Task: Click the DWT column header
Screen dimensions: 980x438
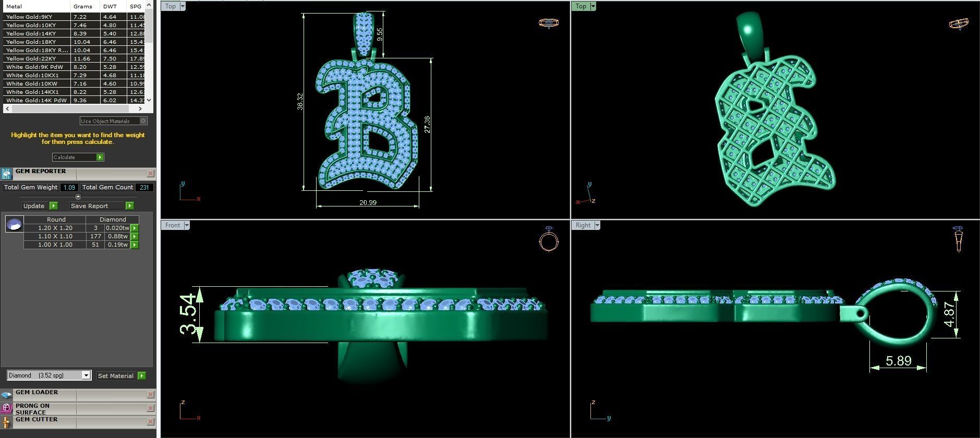Action: coord(113,6)
